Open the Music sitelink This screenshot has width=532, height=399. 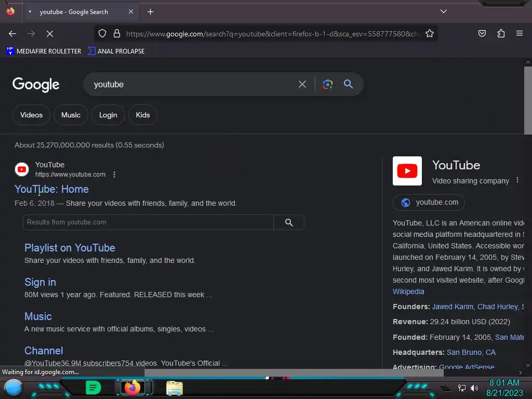click(x=38, y=316)
